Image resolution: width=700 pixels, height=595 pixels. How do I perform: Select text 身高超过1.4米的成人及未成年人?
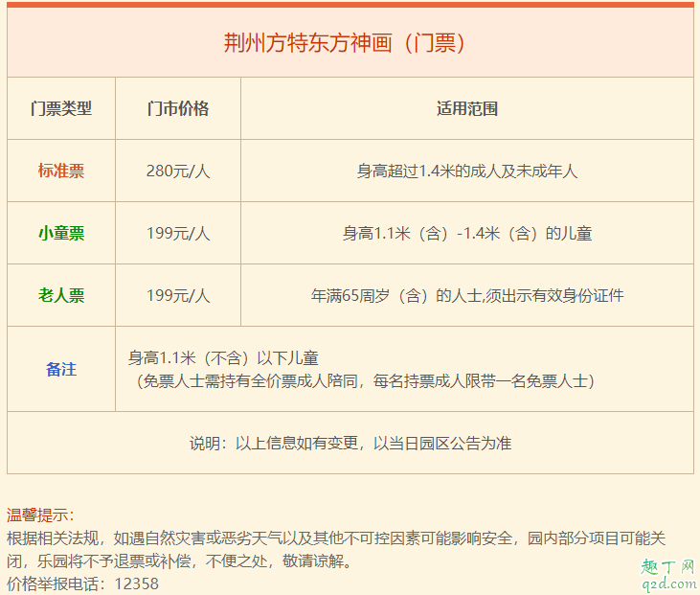point(467,171)
